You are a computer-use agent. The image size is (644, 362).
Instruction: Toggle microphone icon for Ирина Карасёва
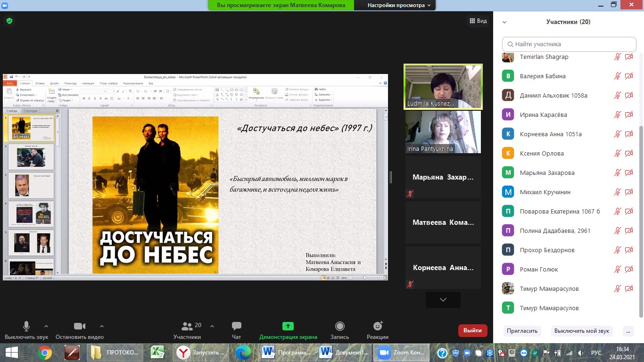coord(618,115)
